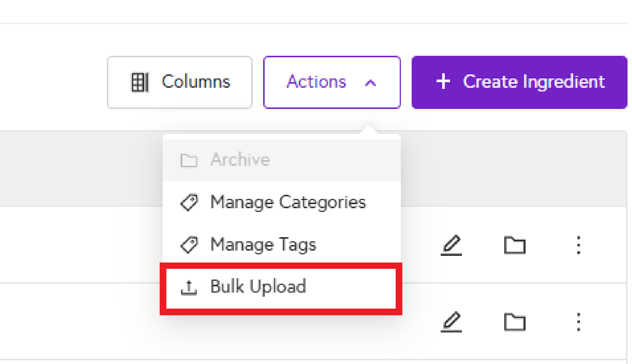Click the Actions button label

pyautogui.click(x=316, y=82)
